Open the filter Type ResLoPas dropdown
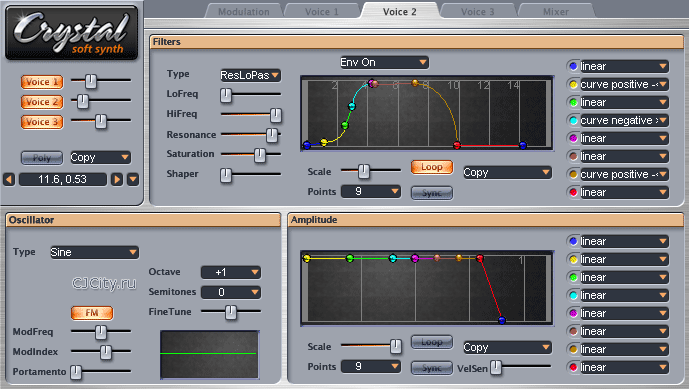This screenshot has width=689, height=389. 250,75
